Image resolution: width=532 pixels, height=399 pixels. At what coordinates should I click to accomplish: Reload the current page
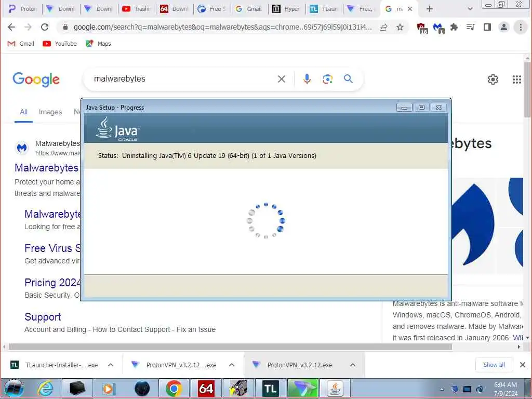coord(45,27)
